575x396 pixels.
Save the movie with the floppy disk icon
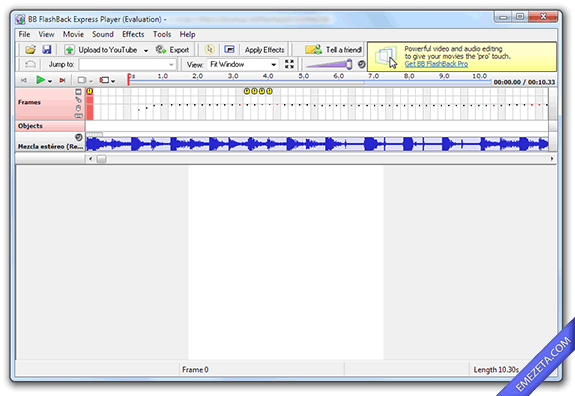(x=47, y=50)
